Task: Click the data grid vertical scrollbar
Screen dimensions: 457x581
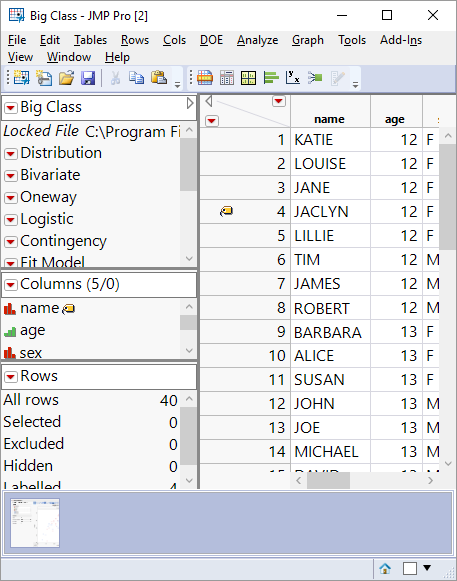Action: [448, 197]
